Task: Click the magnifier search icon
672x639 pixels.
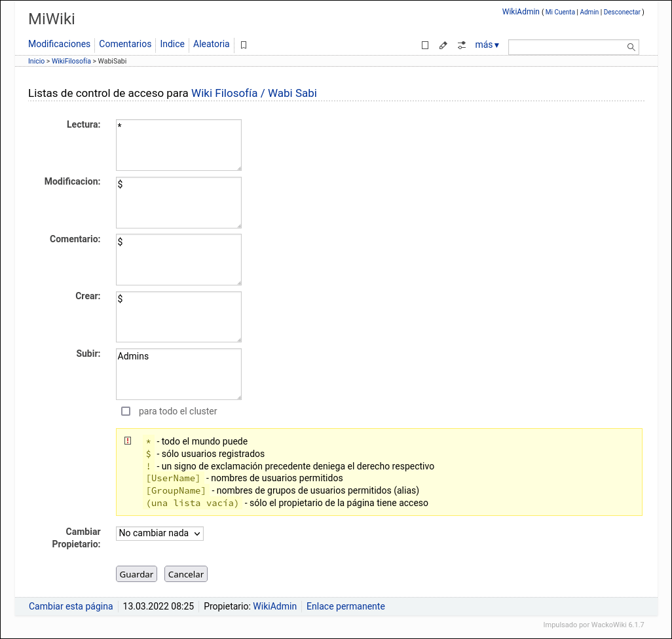Action: [x=631, y=47]
